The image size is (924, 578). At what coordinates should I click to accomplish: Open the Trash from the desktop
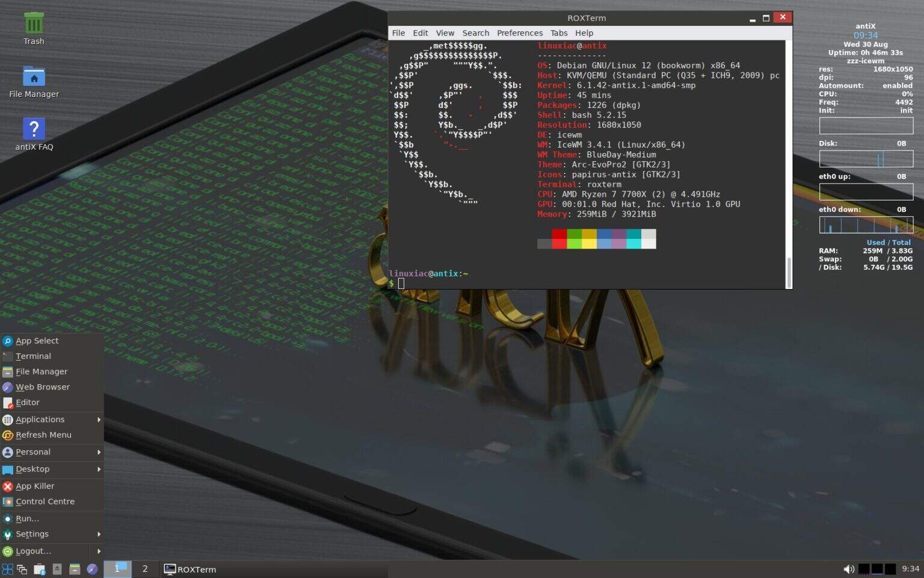click(33, 24)
